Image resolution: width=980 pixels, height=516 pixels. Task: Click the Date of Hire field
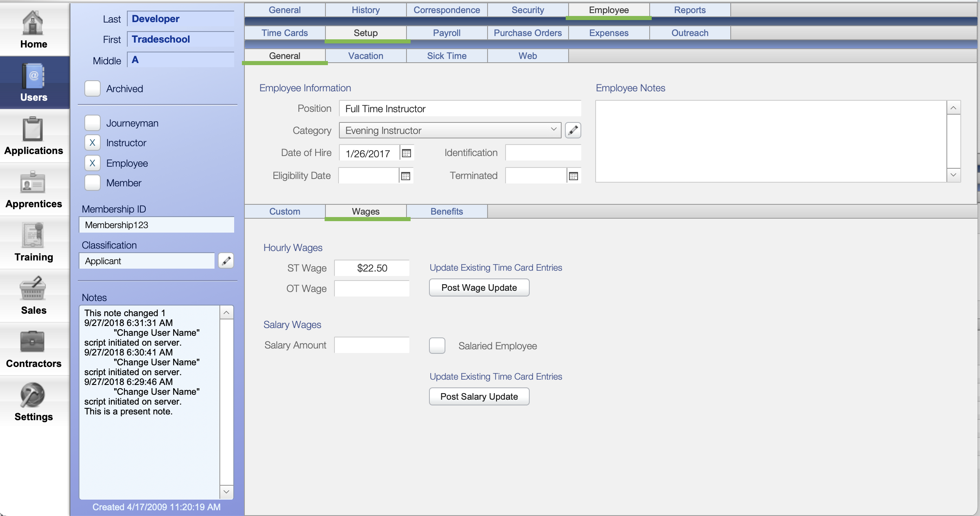tap(369, 153)
